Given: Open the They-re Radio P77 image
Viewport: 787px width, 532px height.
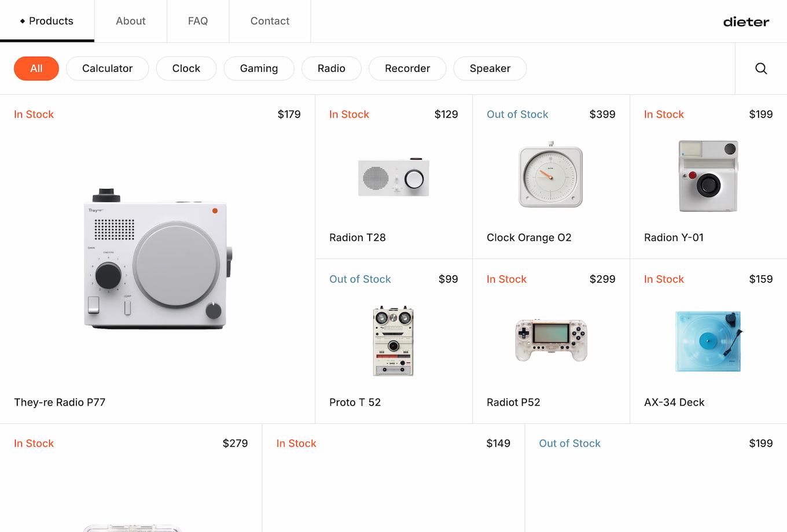Looking at the screenshot, I should click(157, 259).
